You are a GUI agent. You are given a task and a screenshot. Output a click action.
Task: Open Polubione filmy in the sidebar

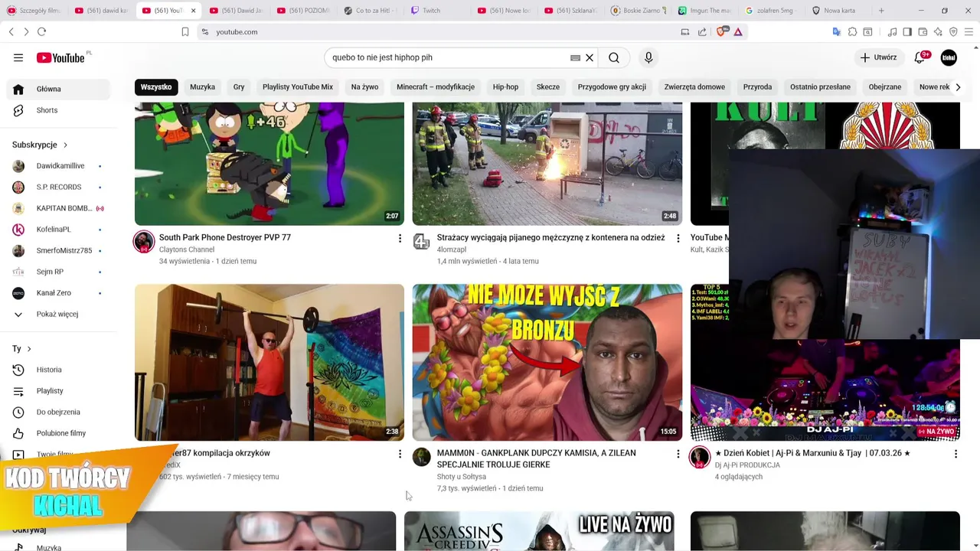[58, 433]
